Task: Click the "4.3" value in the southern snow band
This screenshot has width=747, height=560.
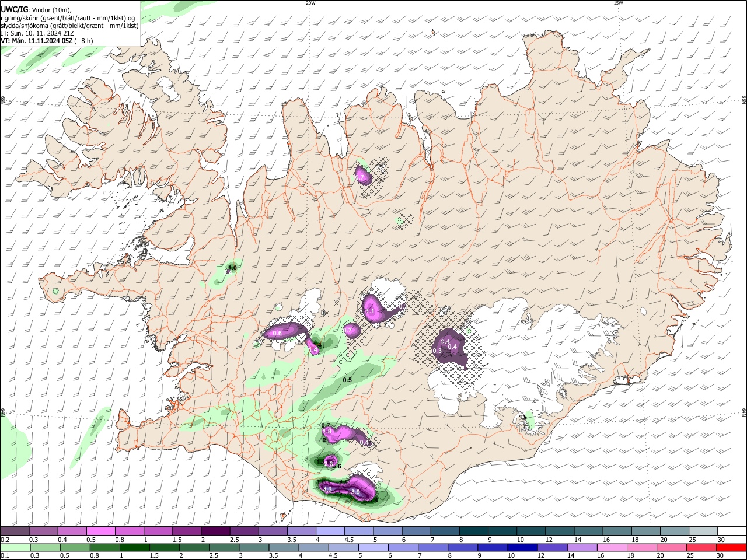Action: point(327,489)
